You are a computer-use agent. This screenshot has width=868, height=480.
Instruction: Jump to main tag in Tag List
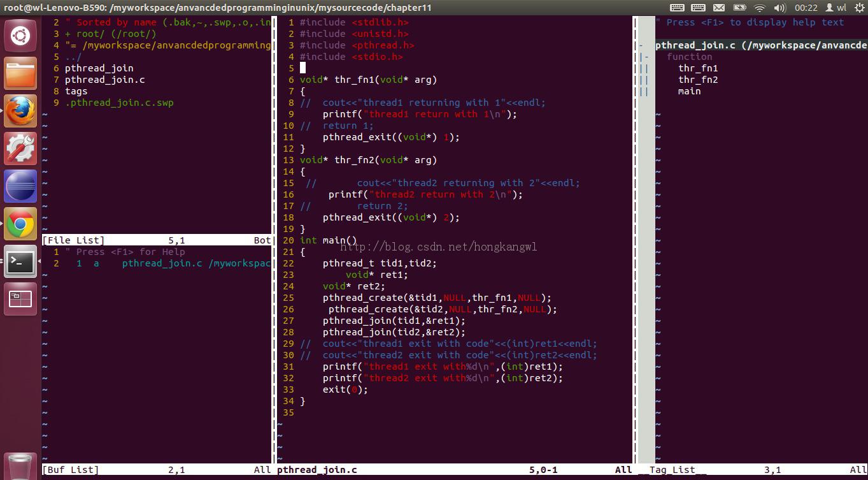[x=690, y=91]
